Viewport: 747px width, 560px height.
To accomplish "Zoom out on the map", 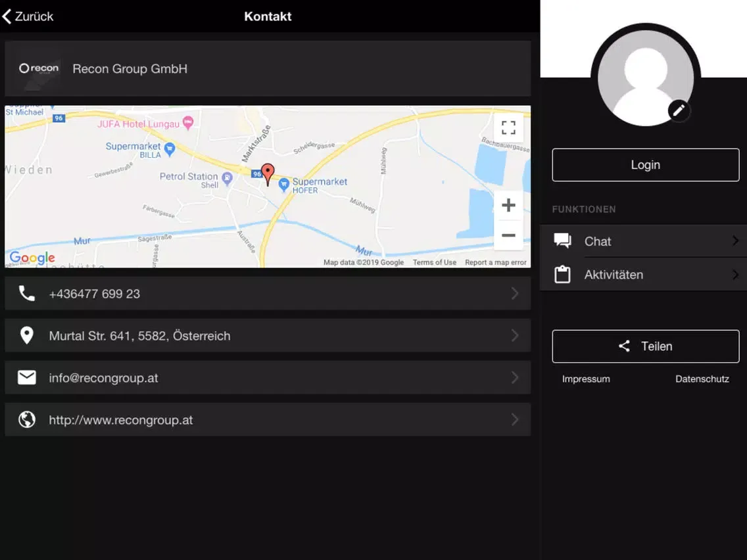I will point(508,235).
